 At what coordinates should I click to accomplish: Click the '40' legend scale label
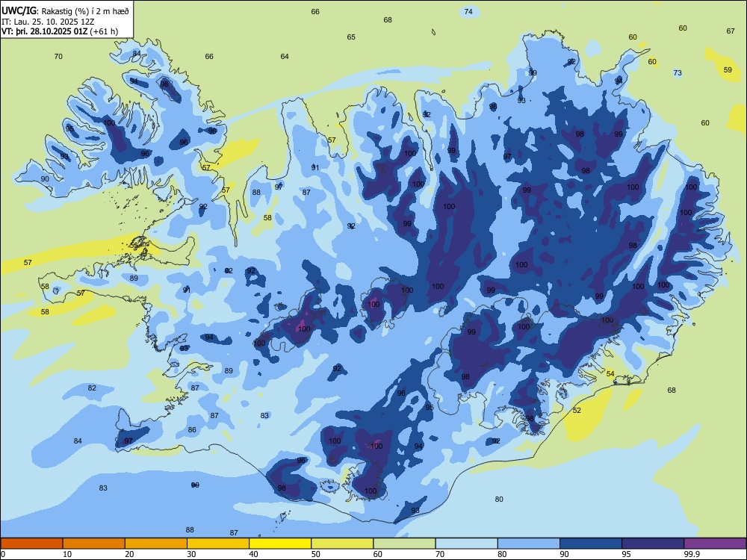point(254,554)
